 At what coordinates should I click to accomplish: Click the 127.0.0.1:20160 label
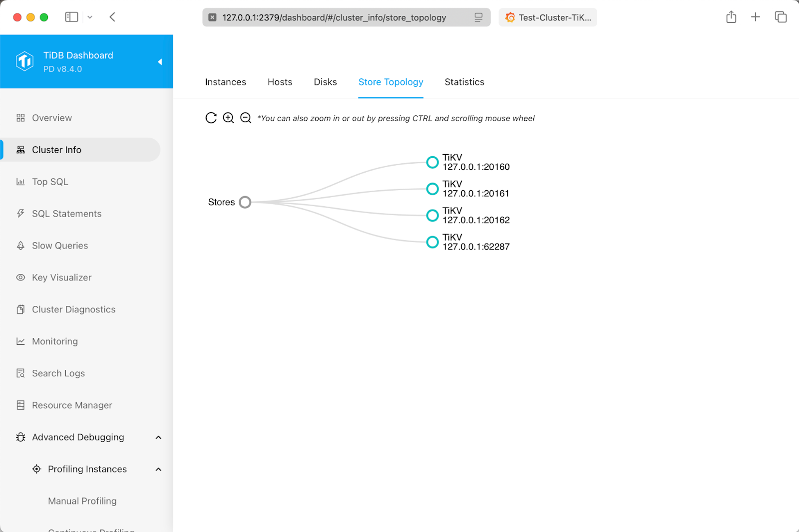[x=476, y=167]
